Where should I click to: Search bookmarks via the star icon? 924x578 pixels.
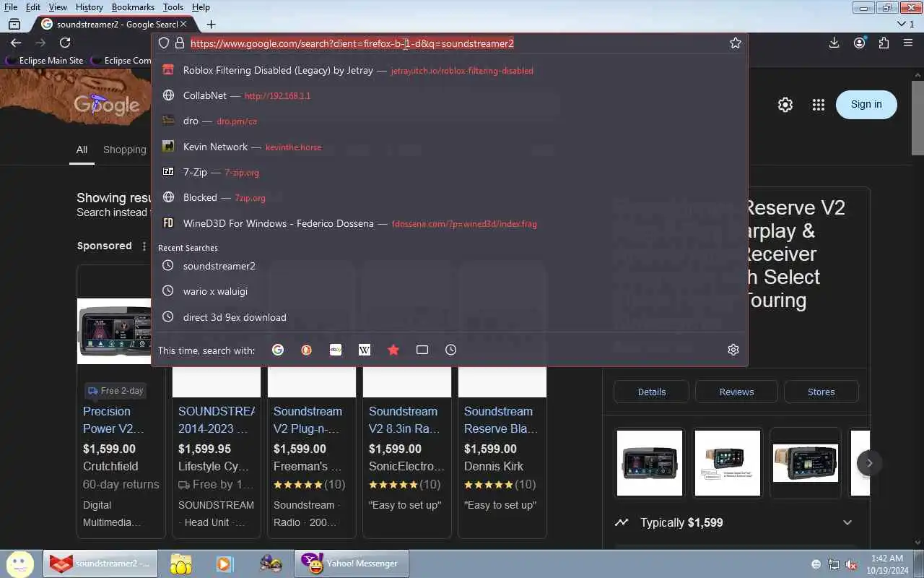[x=393, y=350]
